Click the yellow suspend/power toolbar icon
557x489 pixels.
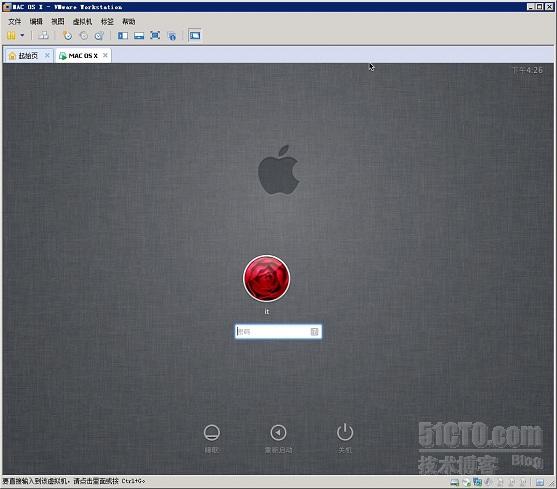tap(11, 36)
